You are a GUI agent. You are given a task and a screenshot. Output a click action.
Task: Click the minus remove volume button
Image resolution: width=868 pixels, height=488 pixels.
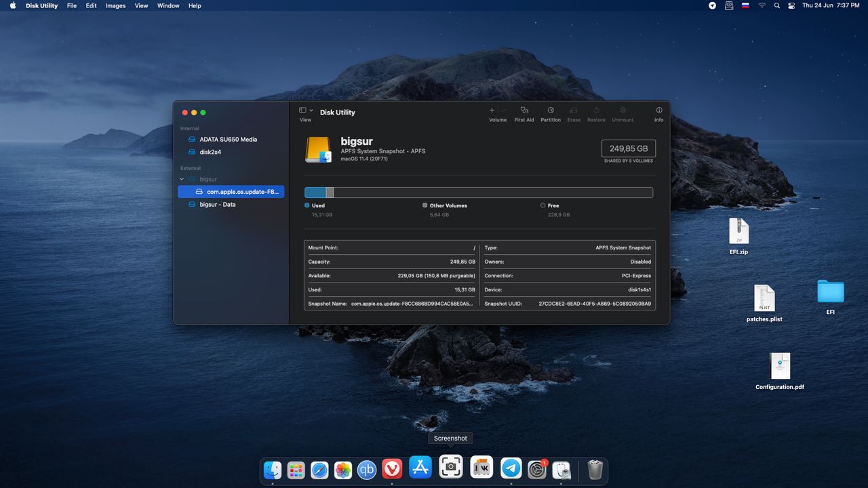(x=504, y=110)
